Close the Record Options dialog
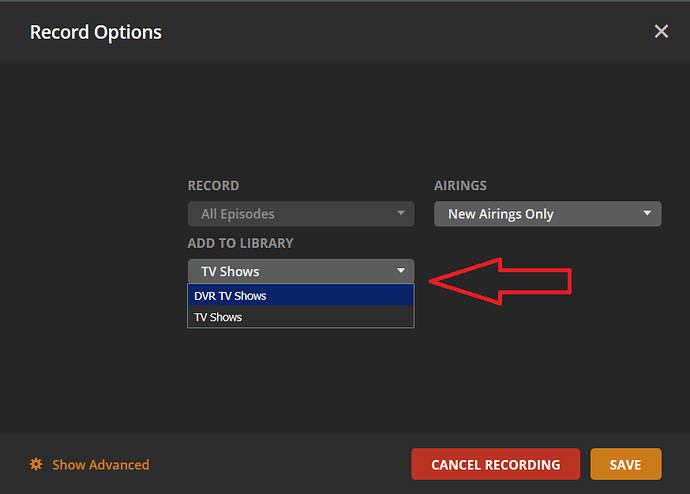 click(x=661, y=32)
